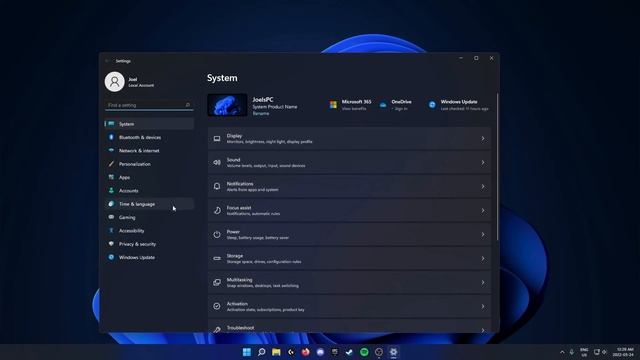The image size is (640, 360).
Task: Go to Accessibility settings
Action: [149, 231]
